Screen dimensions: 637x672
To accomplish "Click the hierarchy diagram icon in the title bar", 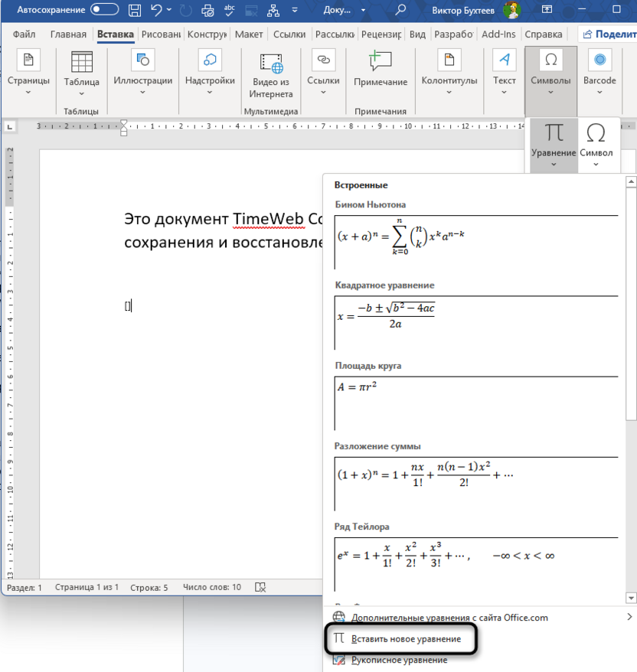I will tap(273, 10).
